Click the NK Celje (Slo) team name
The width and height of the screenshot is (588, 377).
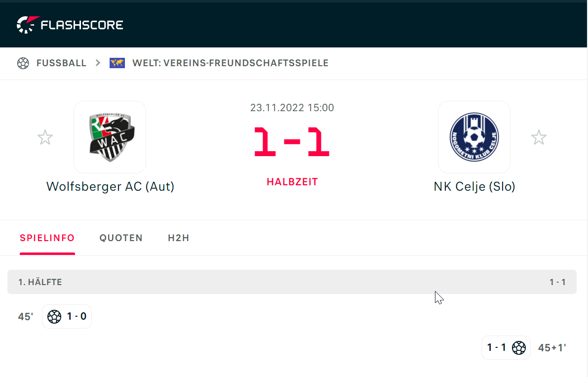[474, 186]
